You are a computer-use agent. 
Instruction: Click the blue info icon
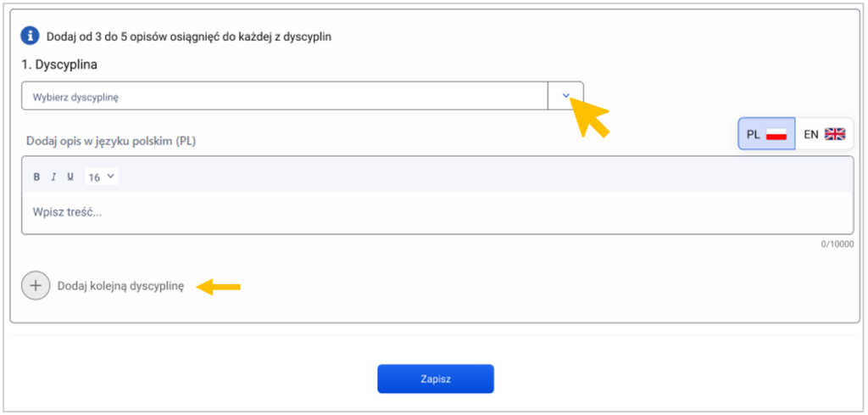coord(30,36)
